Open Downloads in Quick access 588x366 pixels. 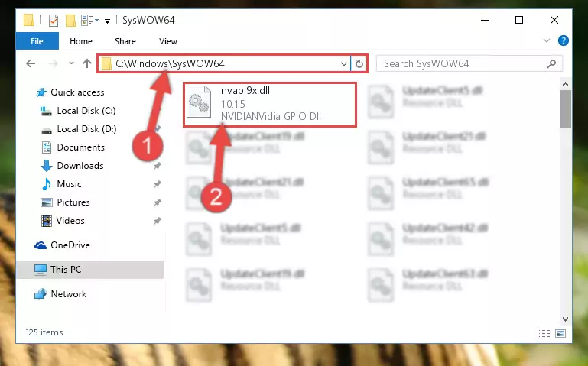coord(80,166)
